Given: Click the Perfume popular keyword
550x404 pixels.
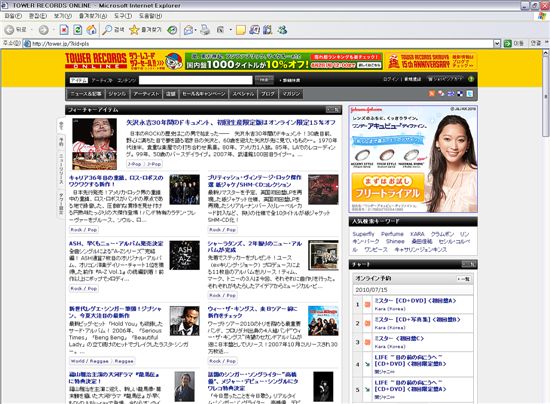Looking at the screenshot, I should 392,234.
